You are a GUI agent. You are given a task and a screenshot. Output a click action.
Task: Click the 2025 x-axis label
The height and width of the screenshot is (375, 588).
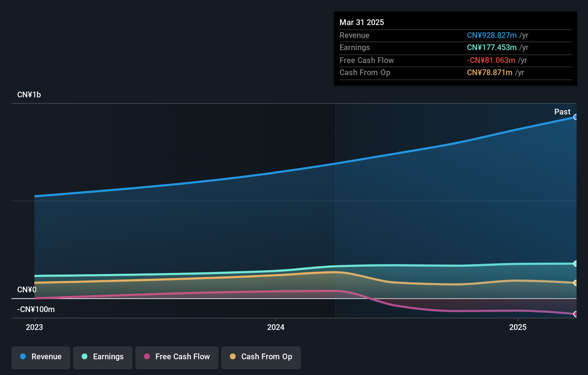click(x=518, y=327)
